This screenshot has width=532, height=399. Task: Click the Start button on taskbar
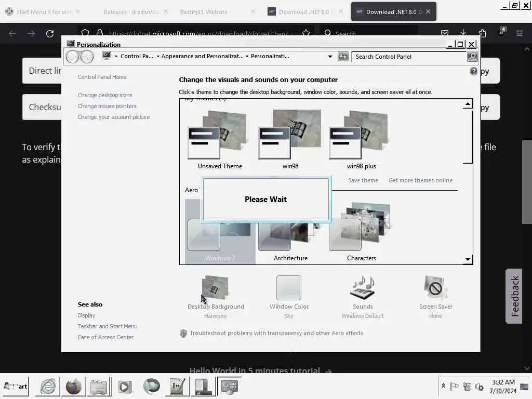(16, 386)
